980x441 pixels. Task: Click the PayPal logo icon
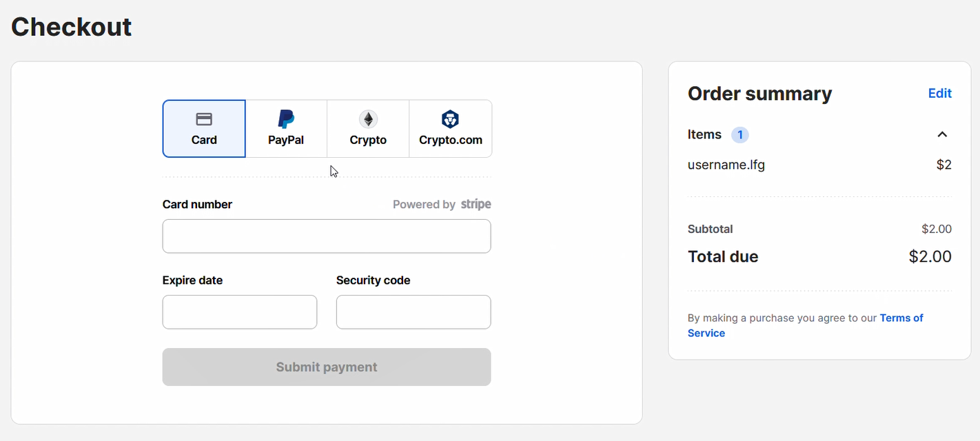pyautogui.click(x=286, y=119)
